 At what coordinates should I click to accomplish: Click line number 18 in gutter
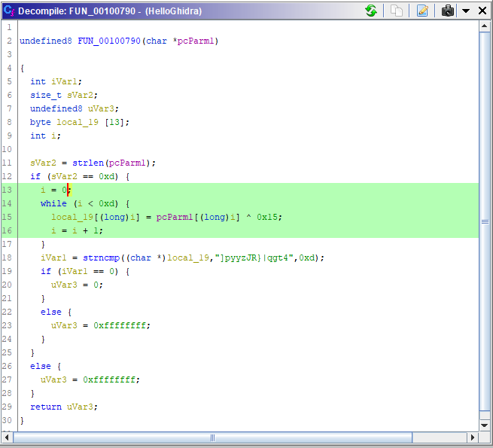click(7, 258)
